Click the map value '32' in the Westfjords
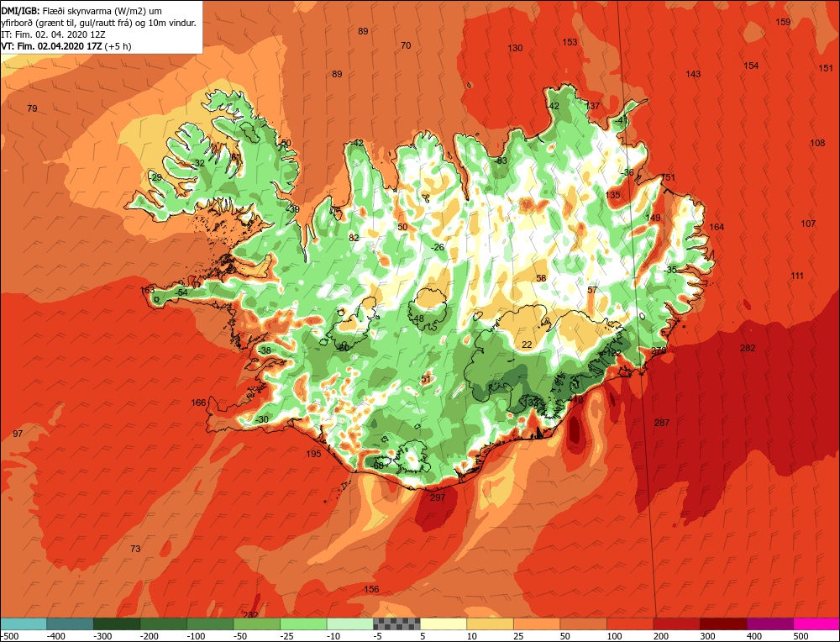Screen dimensions: 840x642 [200, 163]
